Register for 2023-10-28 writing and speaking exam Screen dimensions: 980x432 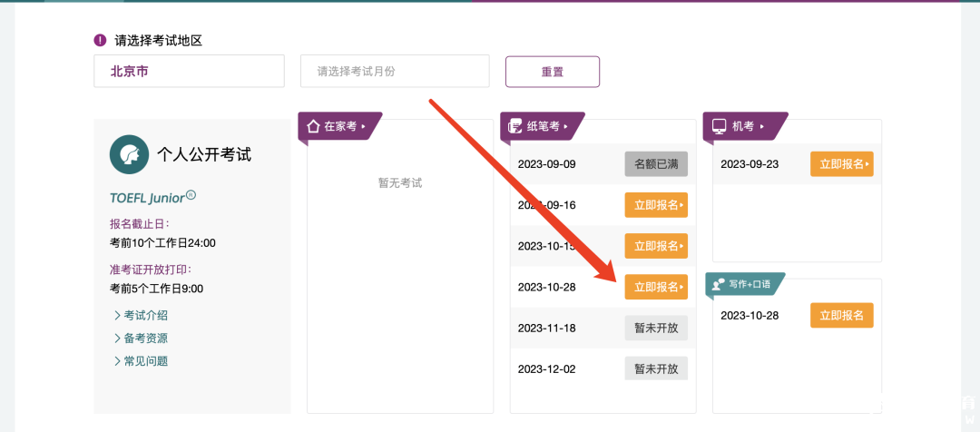coord(841,315)
